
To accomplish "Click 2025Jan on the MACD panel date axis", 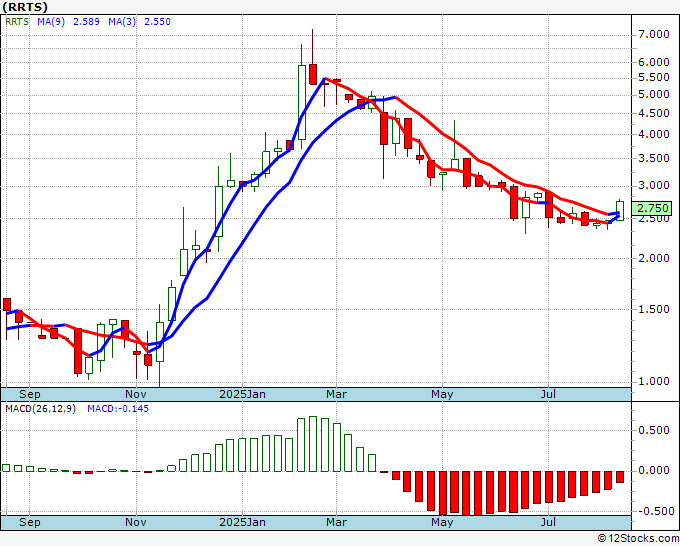I will (242, 522).
